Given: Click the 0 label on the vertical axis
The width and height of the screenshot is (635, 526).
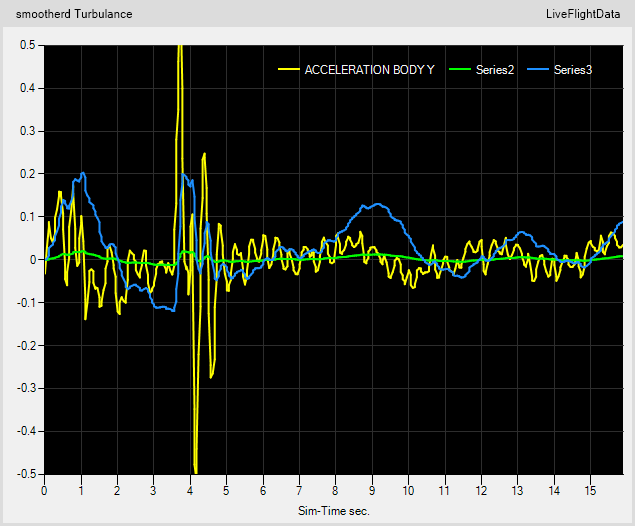Looking at the screenshot, I should 33,260.
